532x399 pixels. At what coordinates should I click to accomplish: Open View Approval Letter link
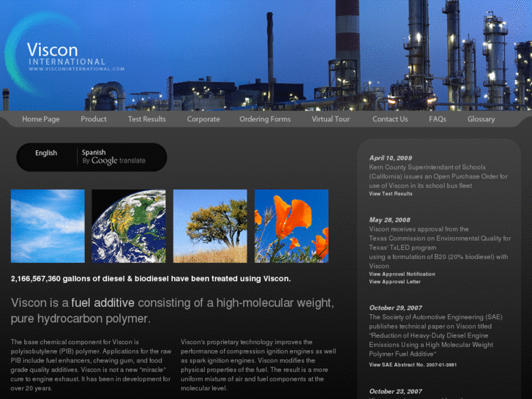point(395,282)
